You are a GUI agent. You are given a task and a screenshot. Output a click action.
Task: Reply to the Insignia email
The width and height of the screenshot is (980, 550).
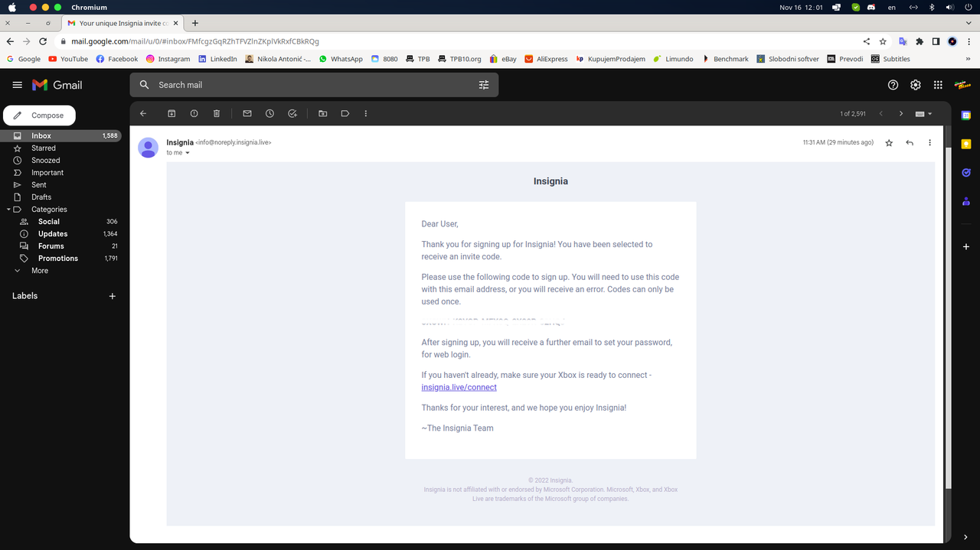point(910,143)
